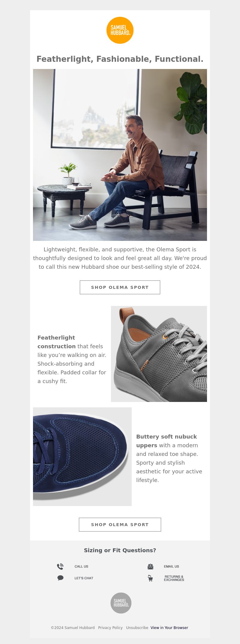Open the Returns & Exchanges link
The width and height of the screenshot is (240, 644).
[174, 578]
